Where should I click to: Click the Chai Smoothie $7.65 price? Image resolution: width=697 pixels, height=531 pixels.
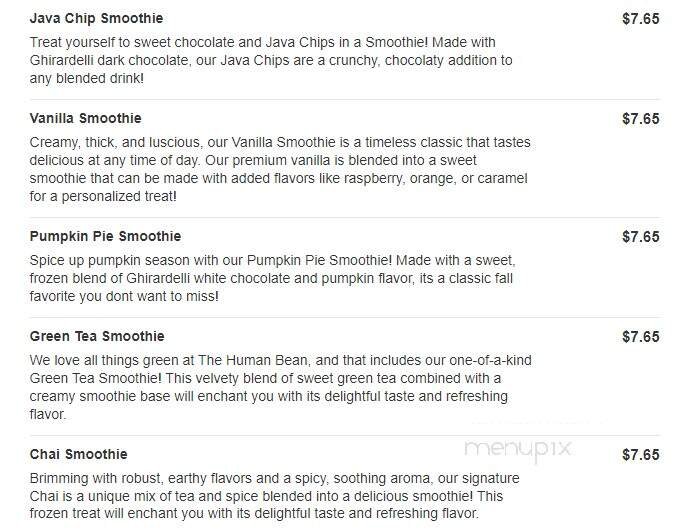click(640, 455)
